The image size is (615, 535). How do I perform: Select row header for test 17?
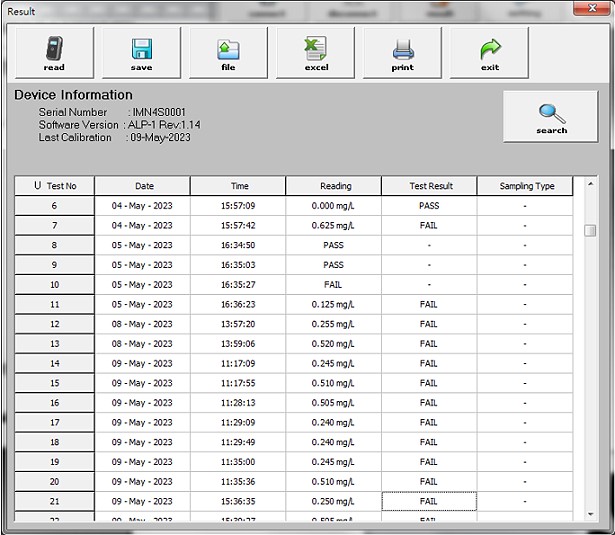55,422
